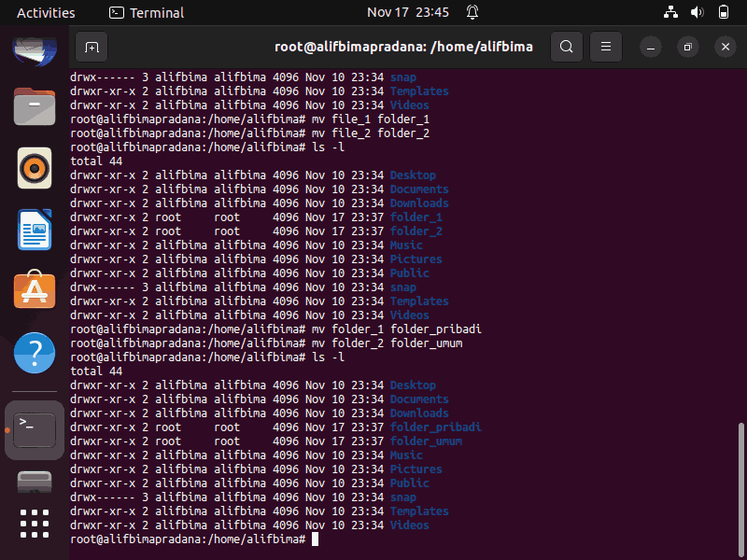747x560 pixels.
Task: Open volume control in system tray
Action: click(697, 12)
